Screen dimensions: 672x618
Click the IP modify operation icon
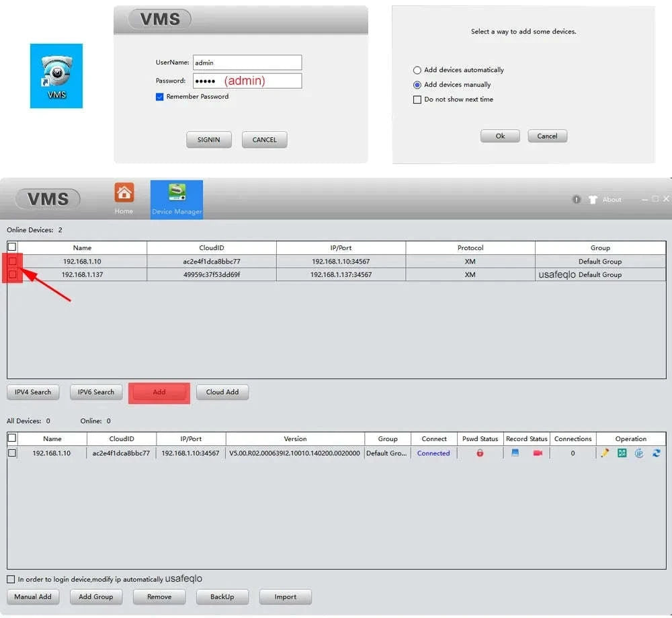point(639,453)
